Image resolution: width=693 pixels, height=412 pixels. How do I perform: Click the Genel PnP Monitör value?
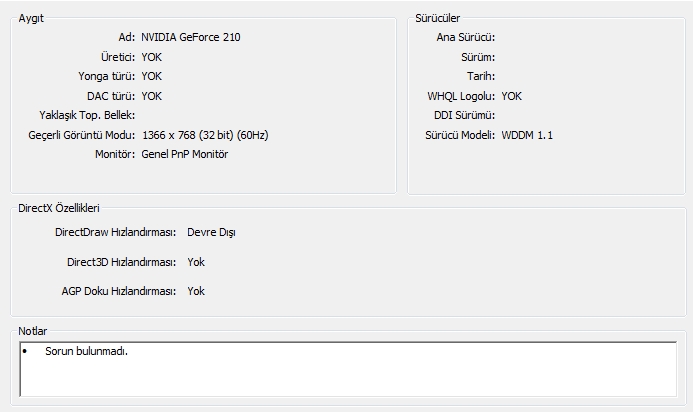click(x=185, y=154)
